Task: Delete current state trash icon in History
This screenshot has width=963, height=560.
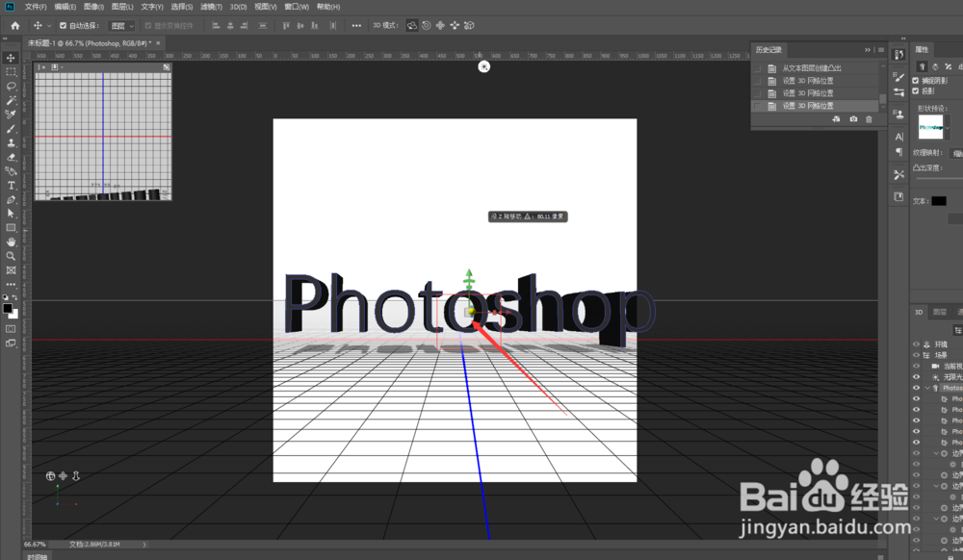Action: click(x=869, y=119)
